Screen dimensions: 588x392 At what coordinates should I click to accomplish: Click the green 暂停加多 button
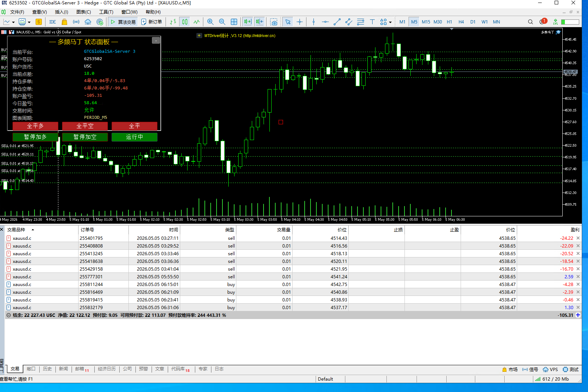[x=35, y=137]
